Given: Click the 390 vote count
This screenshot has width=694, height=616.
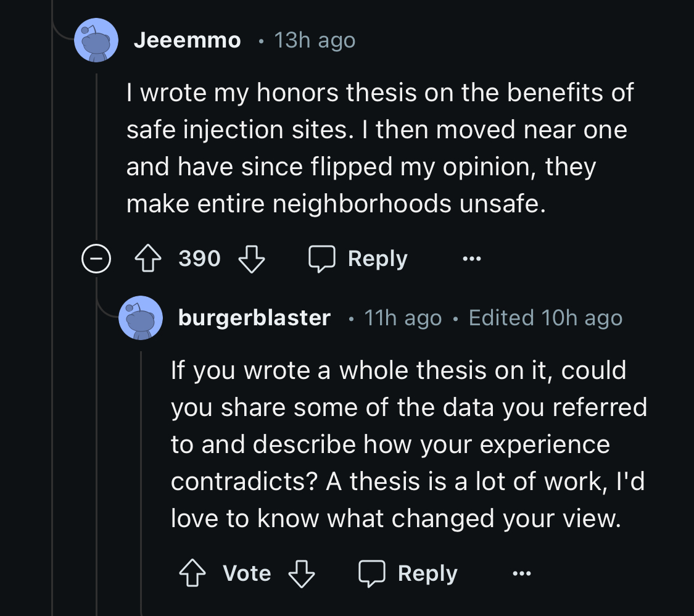Looking at the screenshot, I should [x=200, y=259].
